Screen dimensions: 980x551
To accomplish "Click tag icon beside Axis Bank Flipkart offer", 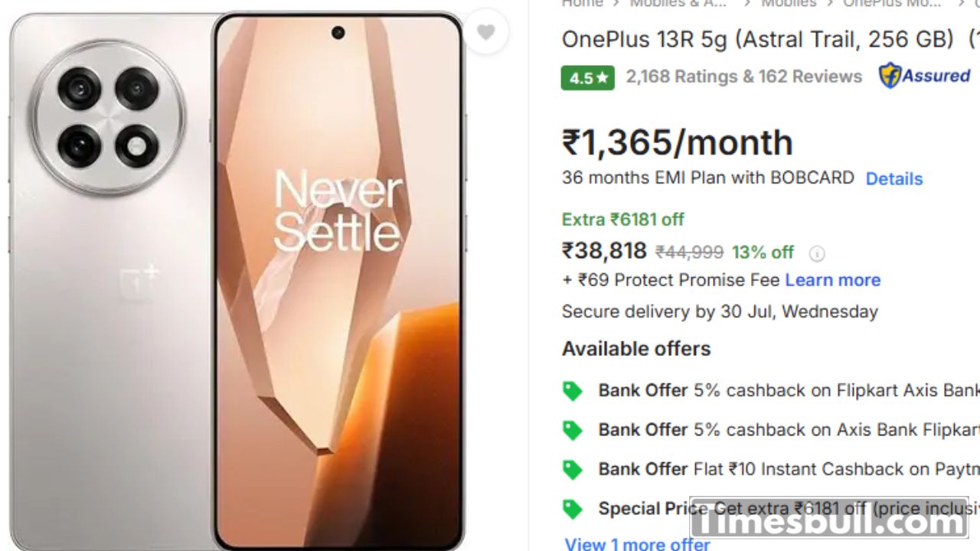I will 573,430.
